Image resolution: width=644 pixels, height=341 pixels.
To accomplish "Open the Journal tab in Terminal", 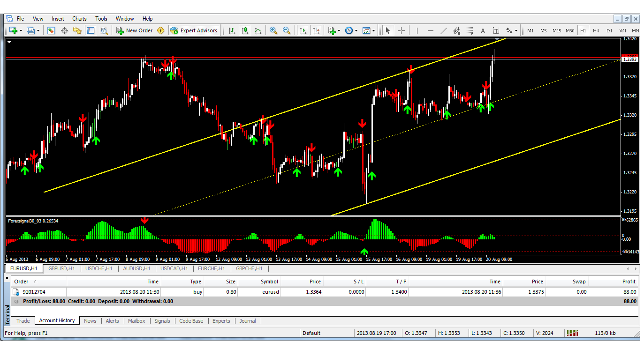I will pos(248,321).
